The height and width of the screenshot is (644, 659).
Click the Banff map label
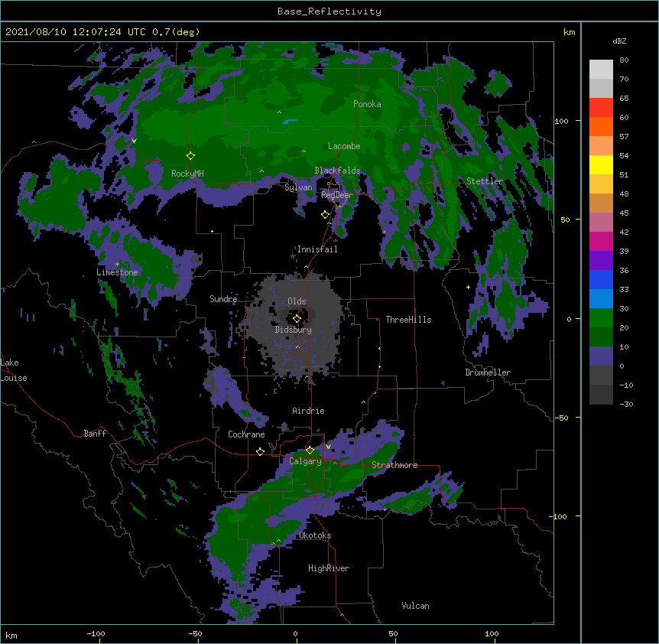[95, 434]
